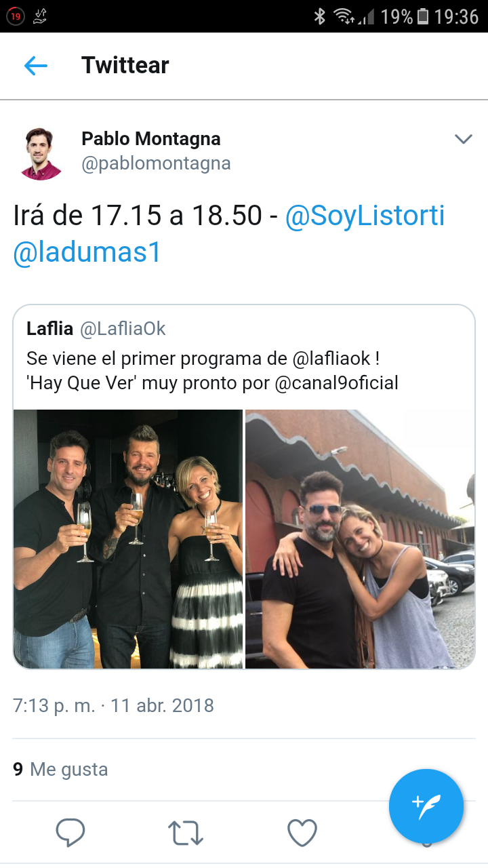Compose a new tweet with the feather button

click(426, 806)
